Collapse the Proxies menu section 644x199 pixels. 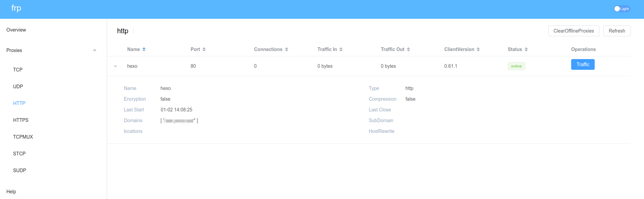click(53, 50)
